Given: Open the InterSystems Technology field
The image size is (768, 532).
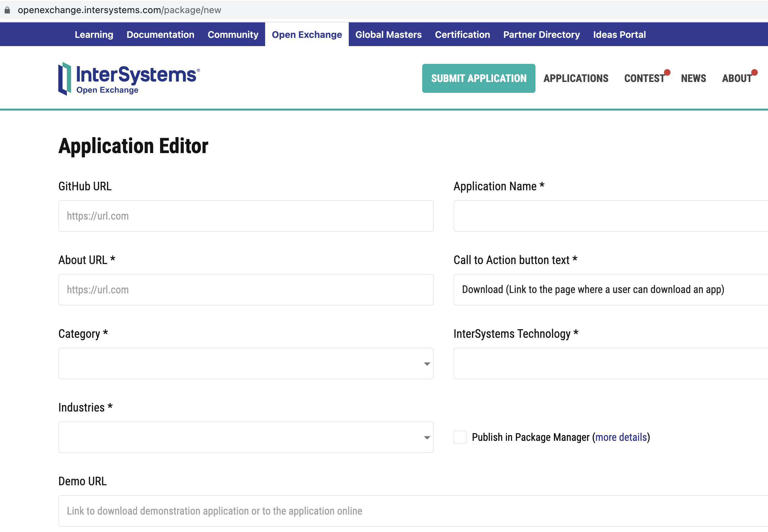Looking at the screenshot, I should pos(610,363).
